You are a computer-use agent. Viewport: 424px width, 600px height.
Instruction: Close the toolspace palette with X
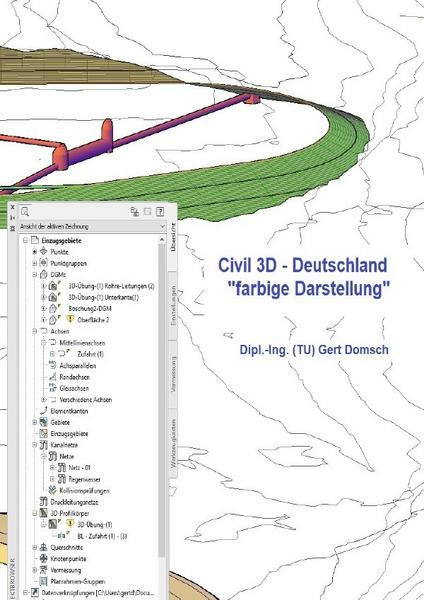12,207
